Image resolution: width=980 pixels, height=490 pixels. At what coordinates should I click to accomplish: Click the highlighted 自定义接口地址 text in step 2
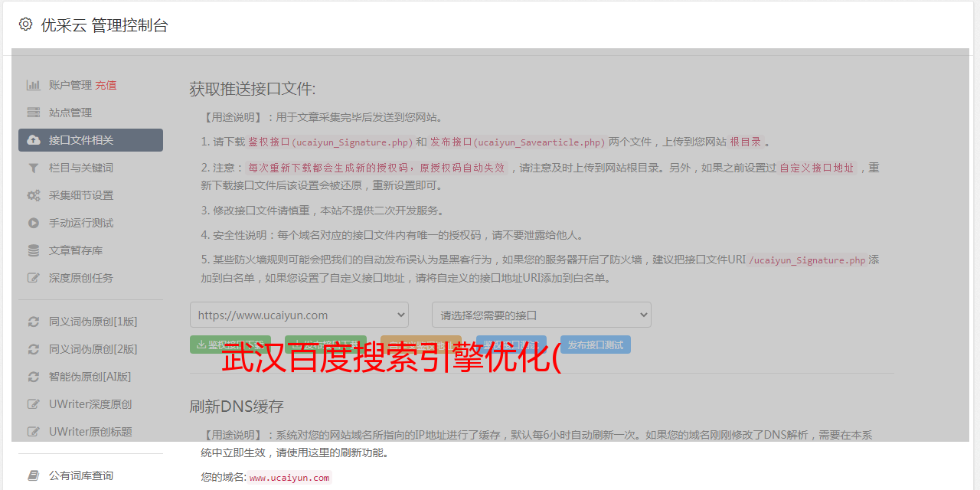point(817,168)
